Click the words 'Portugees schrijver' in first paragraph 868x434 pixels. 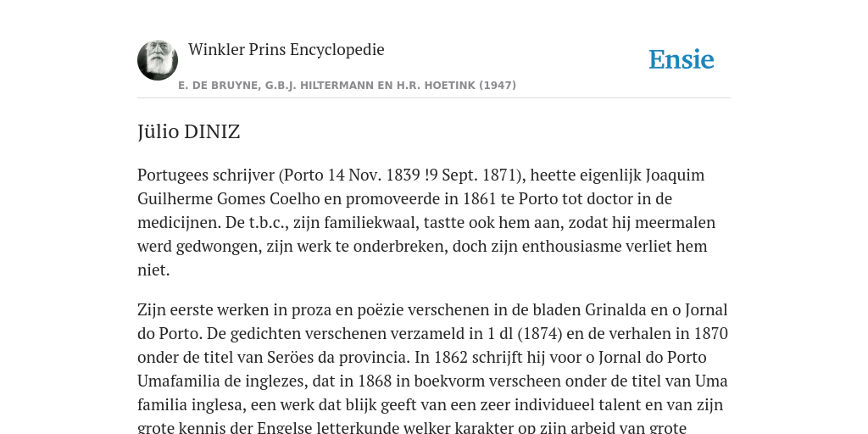(x=206, y=175)
